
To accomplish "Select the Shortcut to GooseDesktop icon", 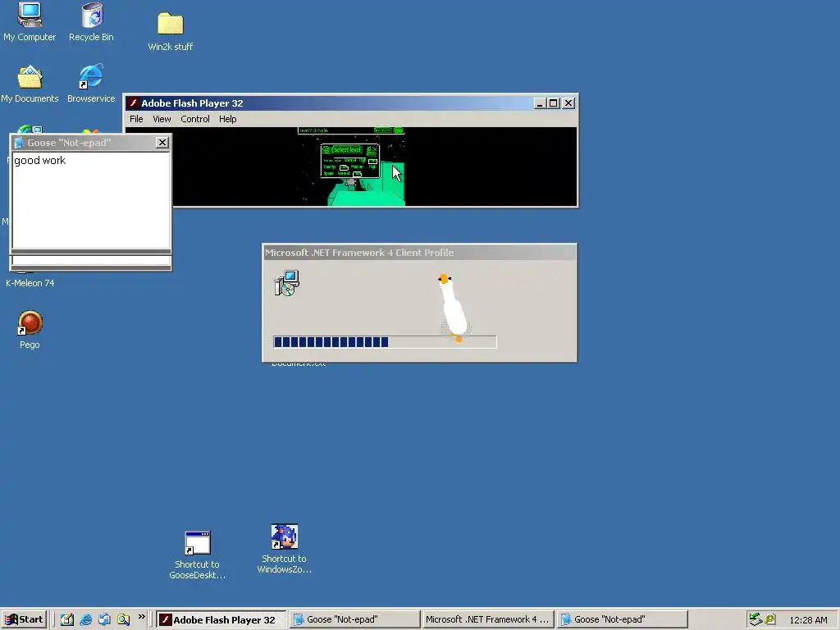I will 197,543.
